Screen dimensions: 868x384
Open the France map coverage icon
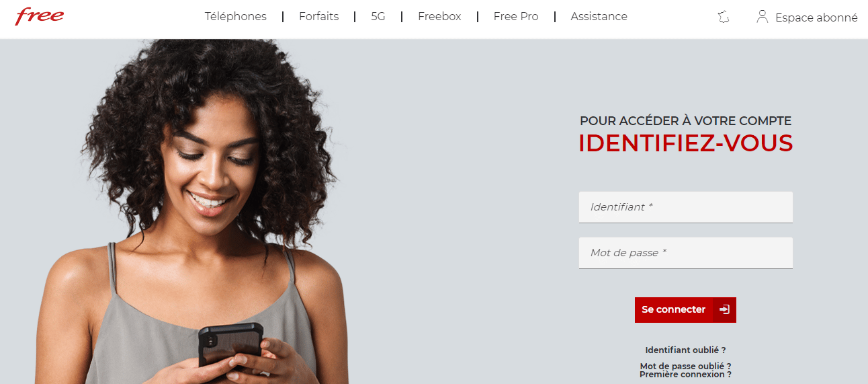pyautogui.click(x=724, y=17)
